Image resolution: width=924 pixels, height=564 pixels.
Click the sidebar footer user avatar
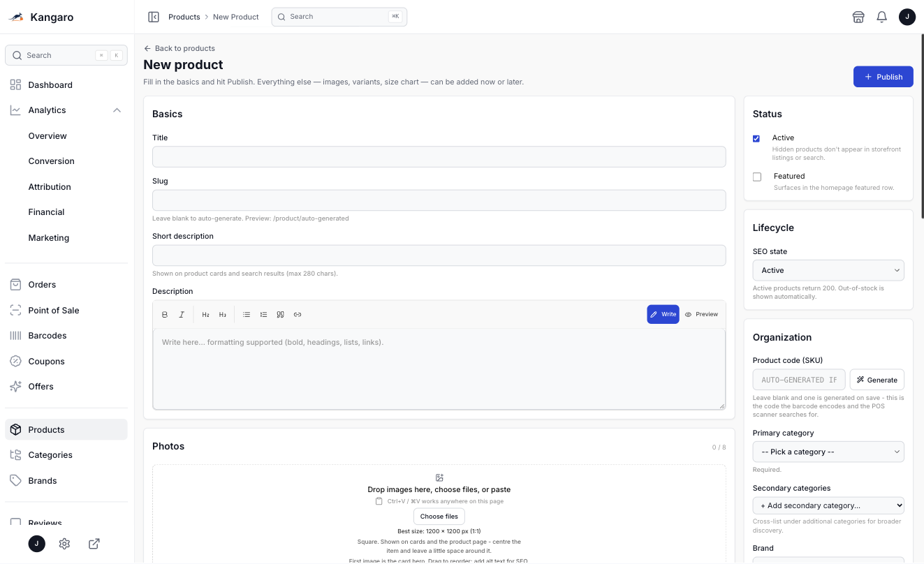pyautogui.click(x=37, y=544)
